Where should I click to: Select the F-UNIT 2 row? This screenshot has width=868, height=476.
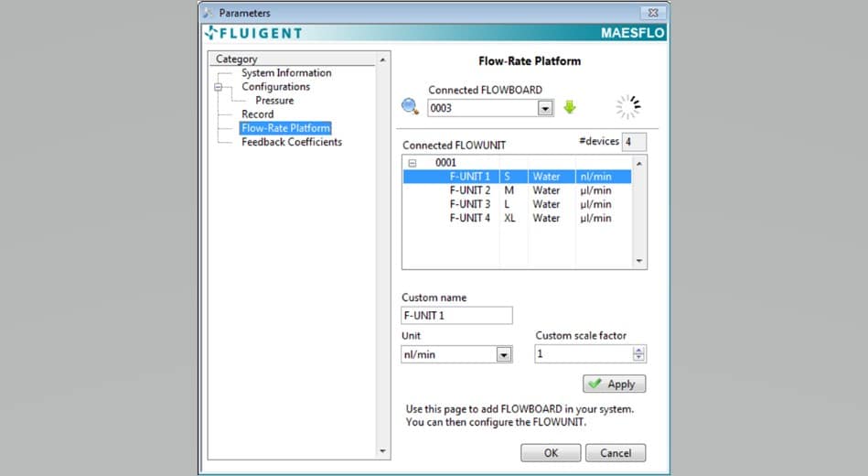[x=517, y=190]
